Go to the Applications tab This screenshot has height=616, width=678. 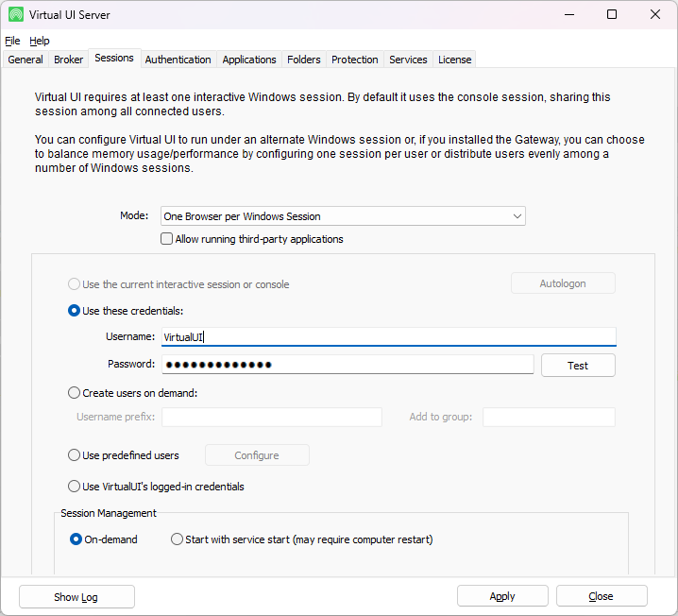point(249,60)
